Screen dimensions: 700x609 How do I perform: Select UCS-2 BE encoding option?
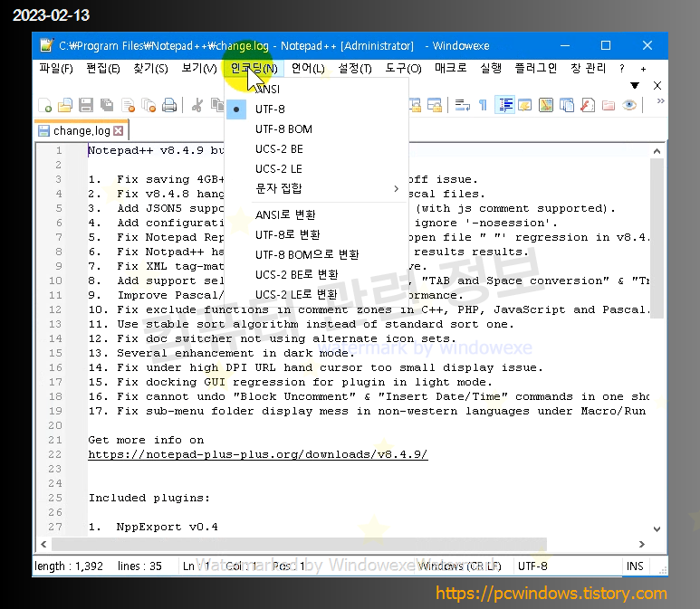point(317,149)
